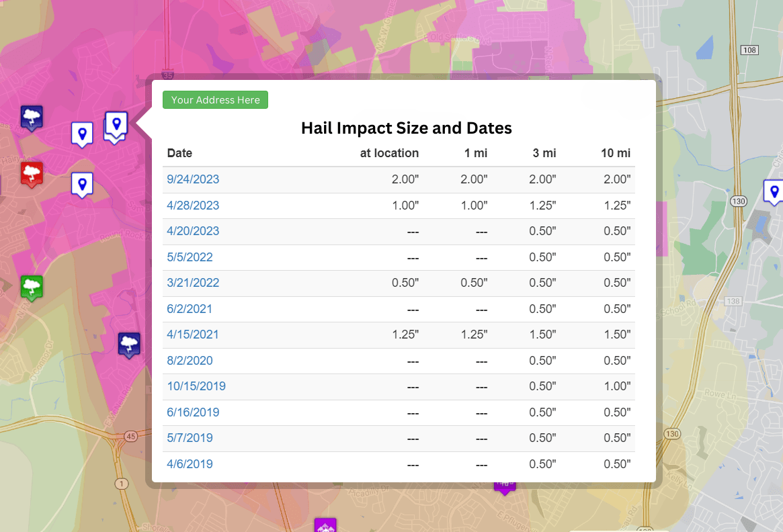Click 1.25" 3 mi value for 4/28/2023
Image resolution: width=783 pixels, height=532 pixels.
click(543, 205)
